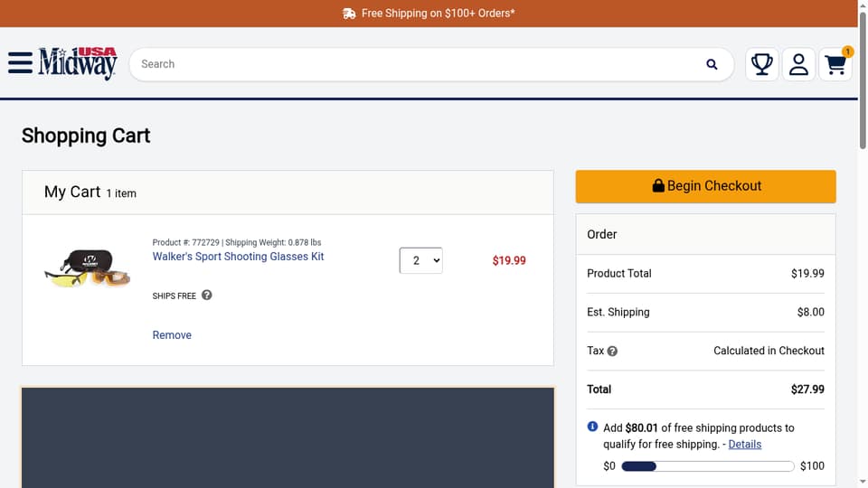This screenshot has width=868, height=488.
Task: Click the Order section heading
Action: click(x=602, y=235)
